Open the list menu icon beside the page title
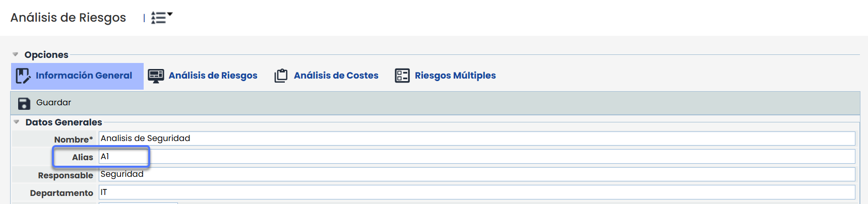 point(161,18)
